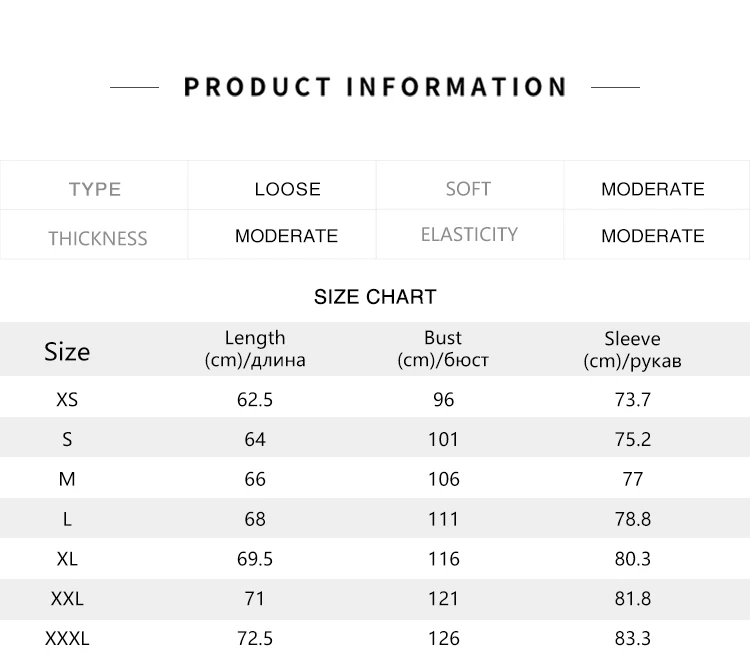Image resolution: width=750 pixels, height=670 pixels.
Task: Click the XS size row label
Action: (67, 399)
